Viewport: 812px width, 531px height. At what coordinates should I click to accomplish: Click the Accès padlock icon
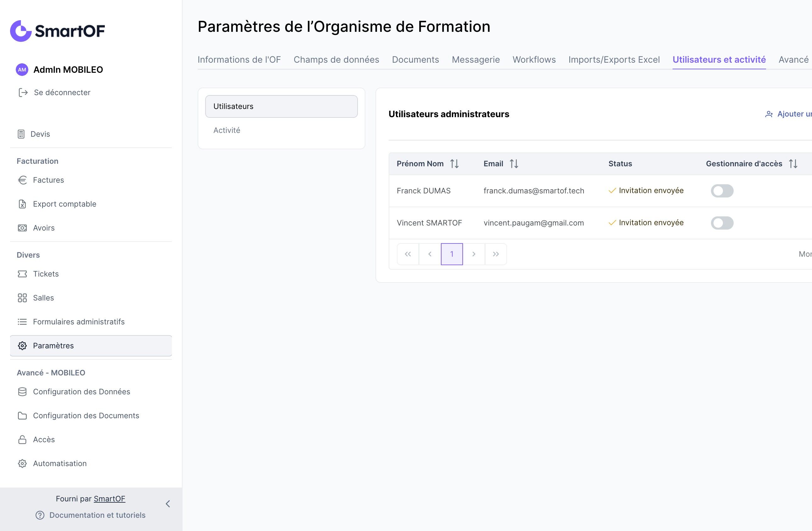point(22,439)
